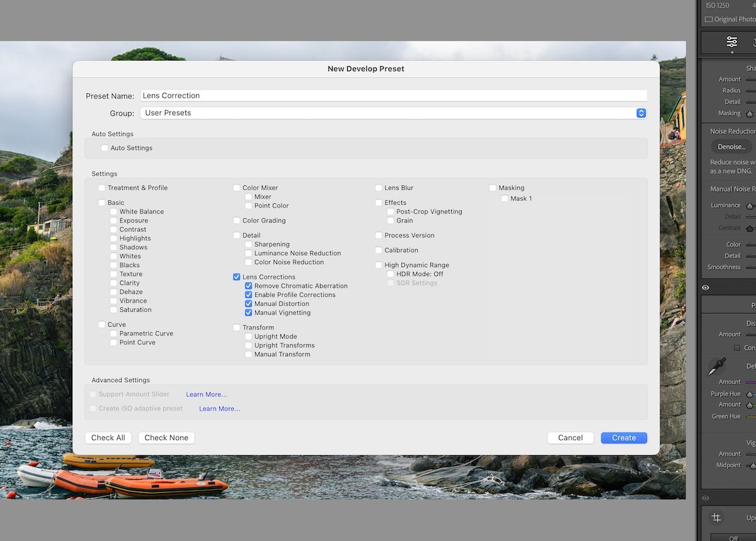Toggle the Original Photo checkbox

tap(709, 20)
